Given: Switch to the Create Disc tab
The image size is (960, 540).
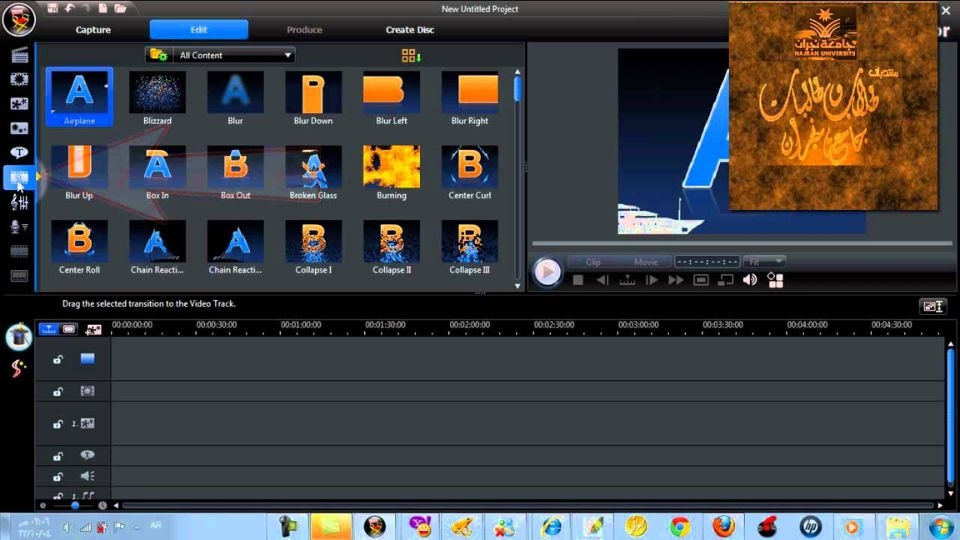Looking at the screenshot, I should pyautogui.click(x=410, y=30).
